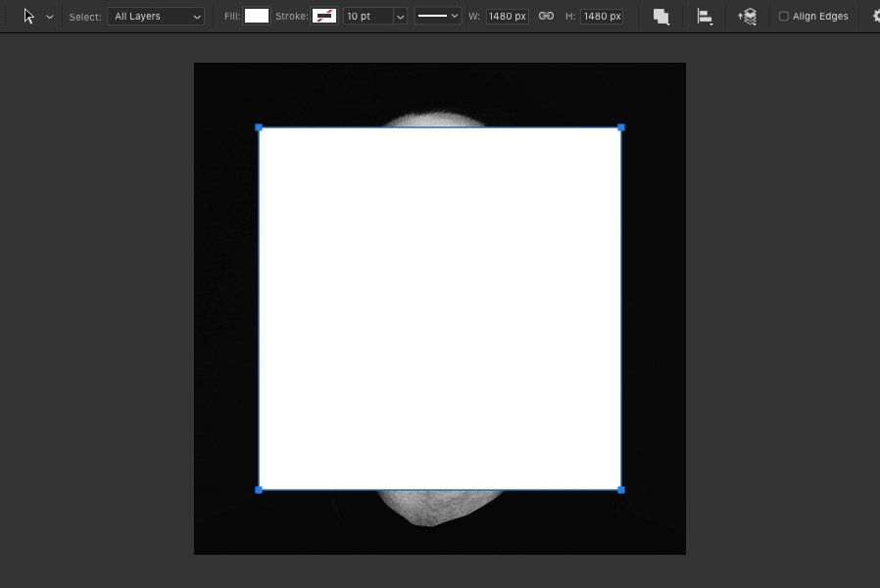Open the stroke line style options dropdown

[437, 17]
